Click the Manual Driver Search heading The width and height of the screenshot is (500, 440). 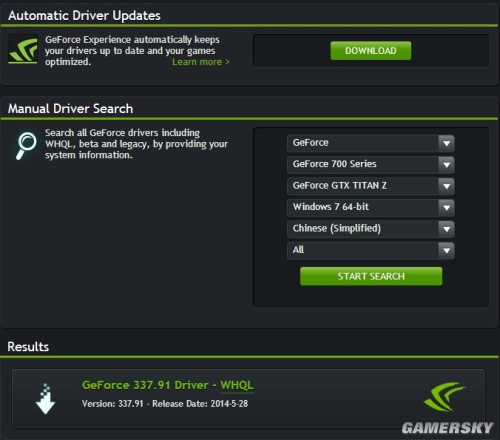tap(70, 109)
